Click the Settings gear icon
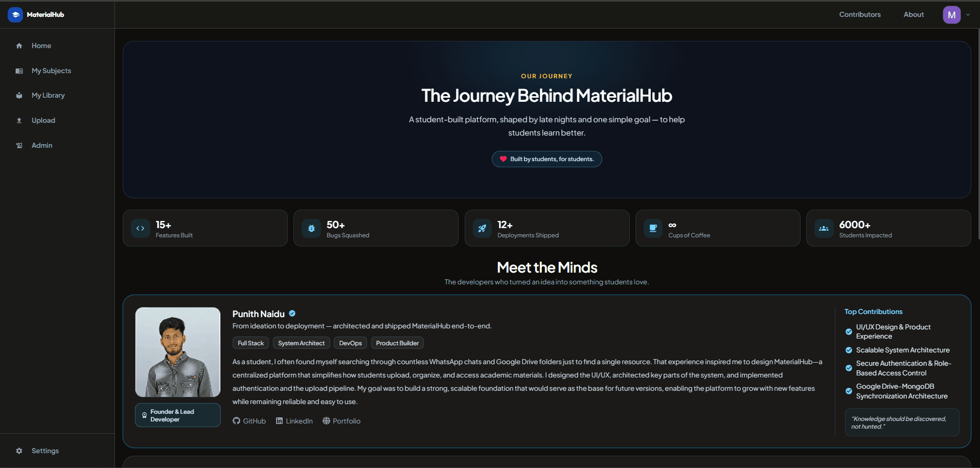 coord(19,451)
